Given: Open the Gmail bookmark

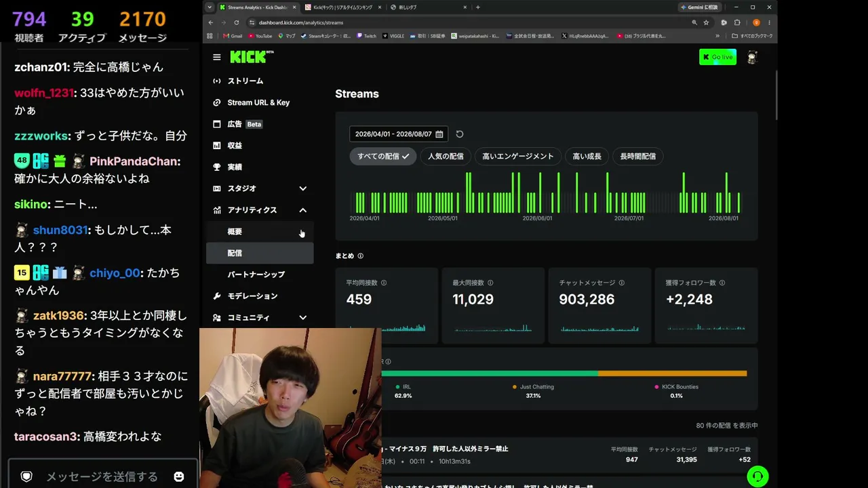Looking at the screenshot, I should tap(233, 36).
